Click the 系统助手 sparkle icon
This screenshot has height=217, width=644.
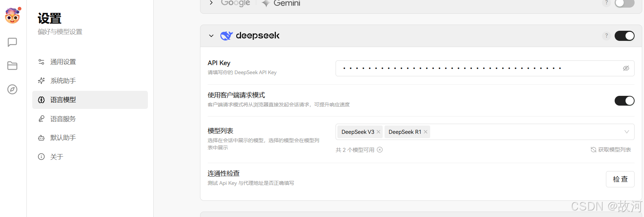click(x=41, y=81)
